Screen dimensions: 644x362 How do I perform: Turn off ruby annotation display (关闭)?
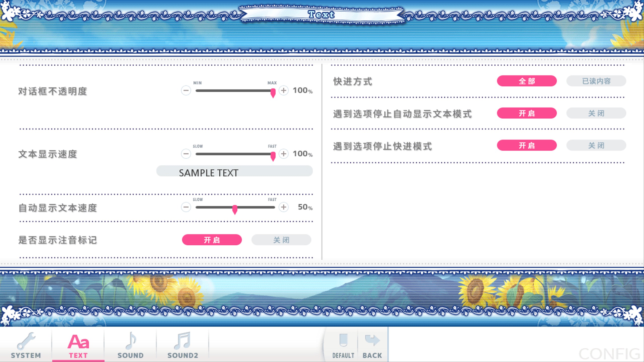tap(281, 240)
